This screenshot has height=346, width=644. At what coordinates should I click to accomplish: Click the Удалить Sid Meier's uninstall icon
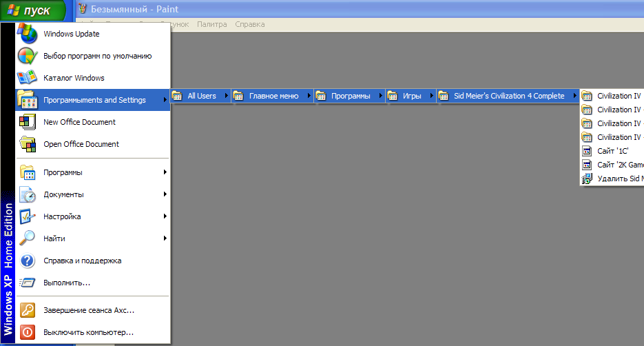click(x=587, y=179)
